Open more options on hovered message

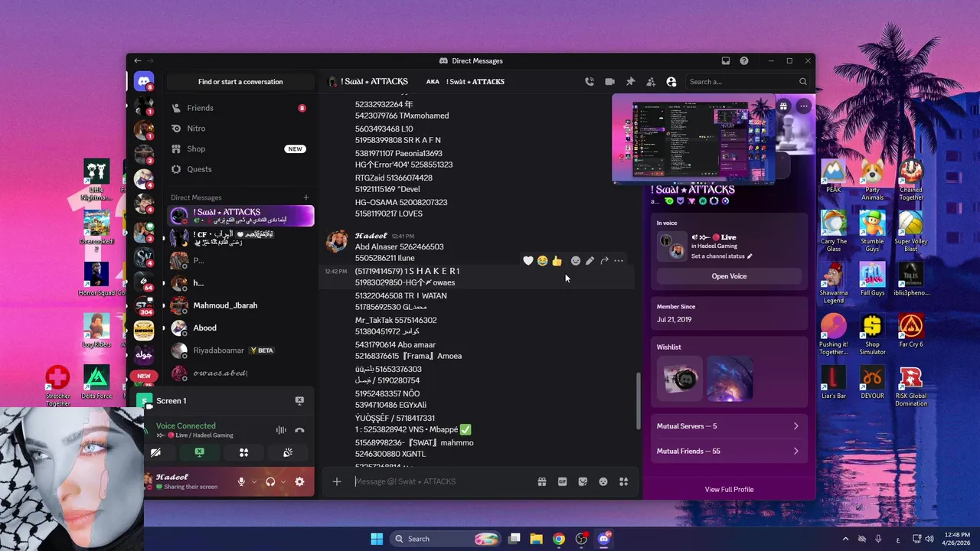619,261
